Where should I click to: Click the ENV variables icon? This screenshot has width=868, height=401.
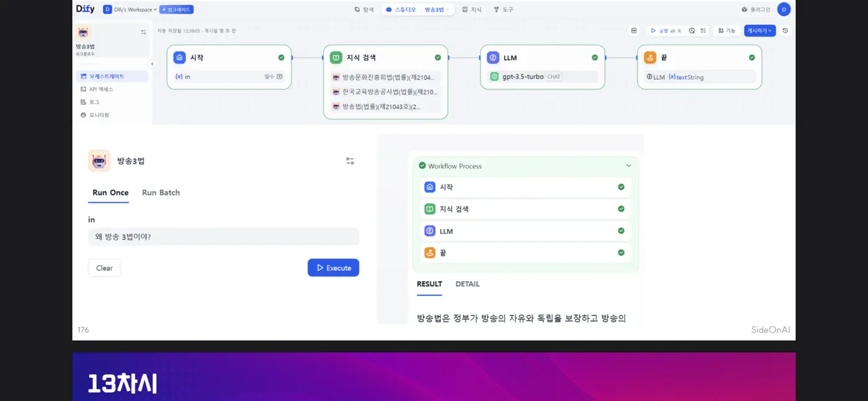(634, 30)
